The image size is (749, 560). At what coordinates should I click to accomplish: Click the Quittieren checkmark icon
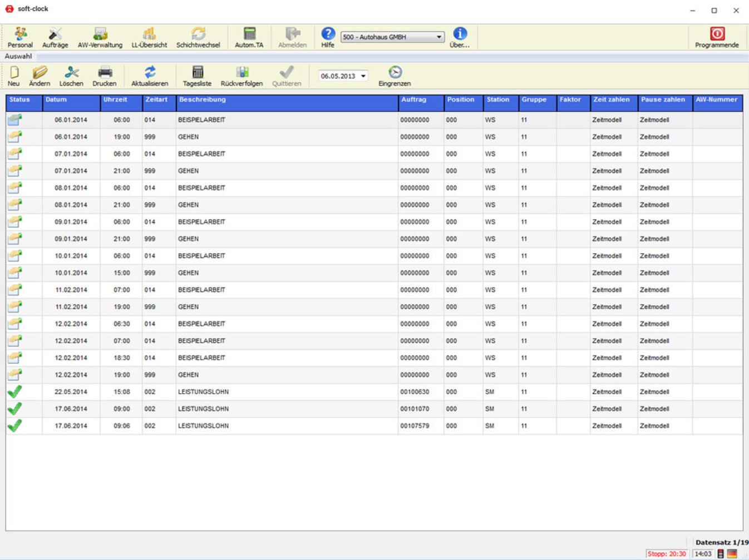[x=287, y=72]
